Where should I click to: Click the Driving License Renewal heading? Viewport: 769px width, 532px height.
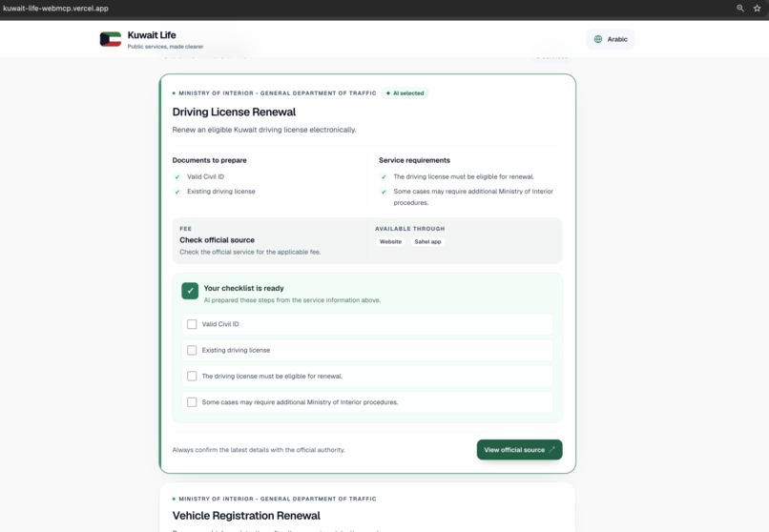pyautogui.click(x=234, y=112)
